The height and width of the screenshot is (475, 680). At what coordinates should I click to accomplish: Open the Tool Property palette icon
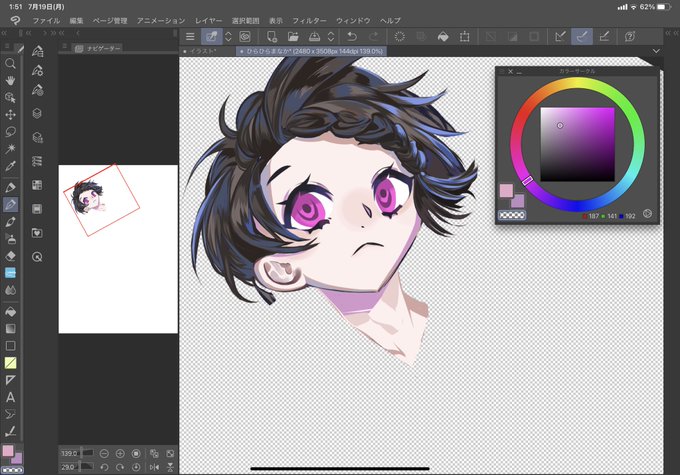[x=38, y=70]
